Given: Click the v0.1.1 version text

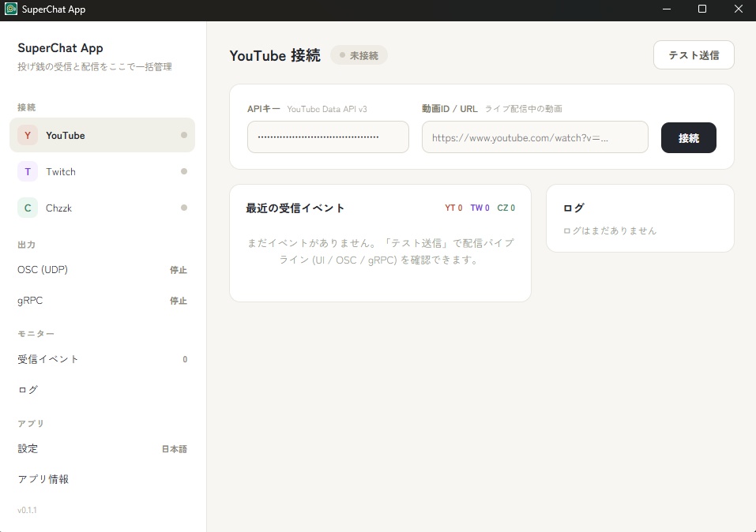Looking at the screenshot, I should (27, 510).
